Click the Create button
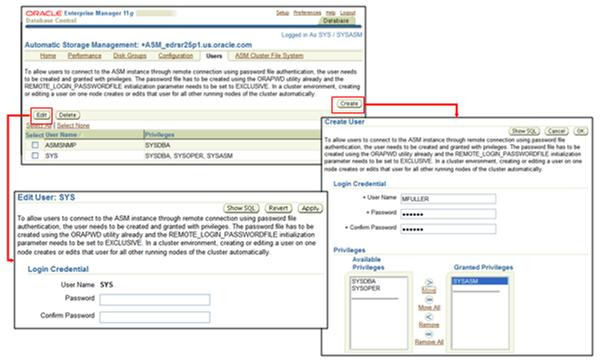Screen dimensions: 600x360 click(x=349, y=104)
